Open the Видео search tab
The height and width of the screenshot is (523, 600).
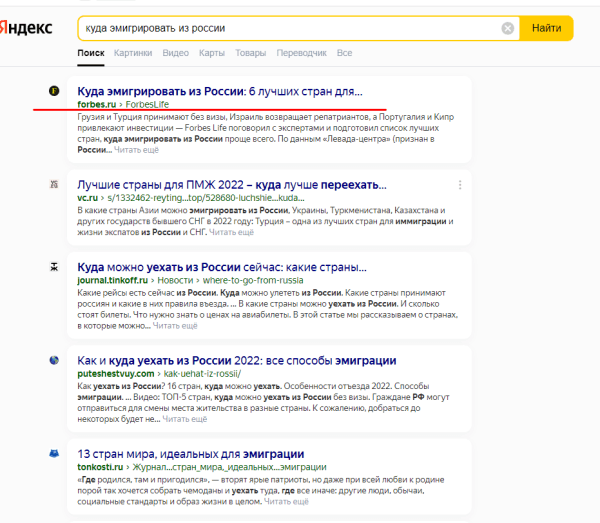point(175,51)
